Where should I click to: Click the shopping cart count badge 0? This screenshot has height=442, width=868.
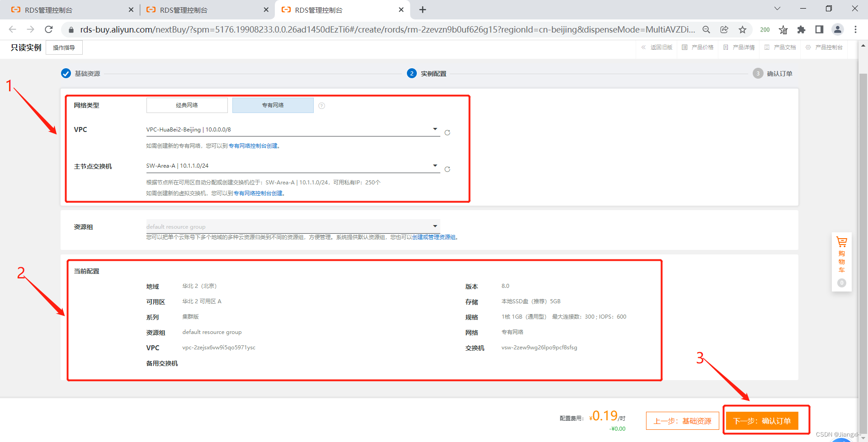(x=841, y=283)
